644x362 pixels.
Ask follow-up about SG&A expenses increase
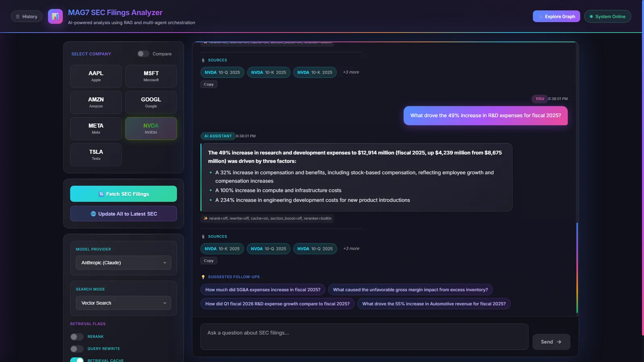(x=263, y=290)
